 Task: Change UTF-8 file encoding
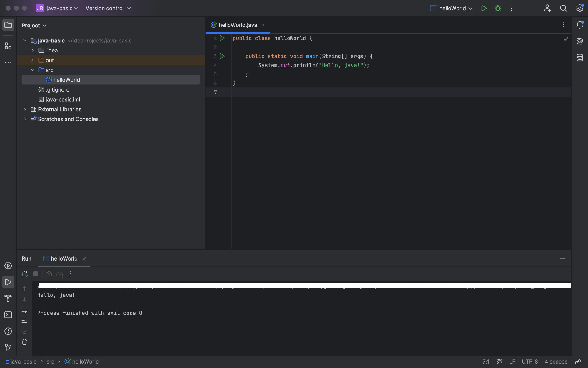coord(530,362)
